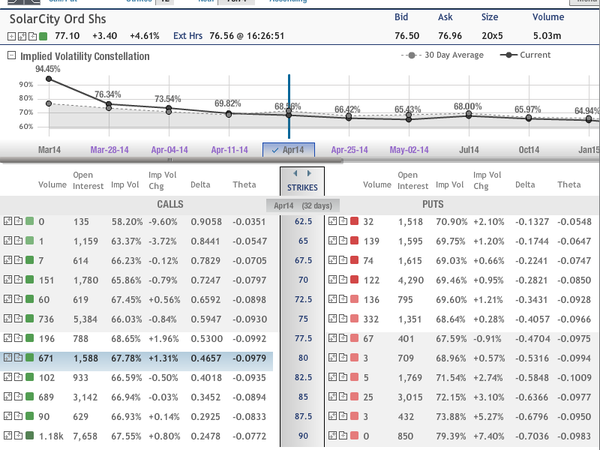The image size is (600, 450).
Task: Select the Mar-28-14 weekly expiration tab
Action: pos(109,150)
